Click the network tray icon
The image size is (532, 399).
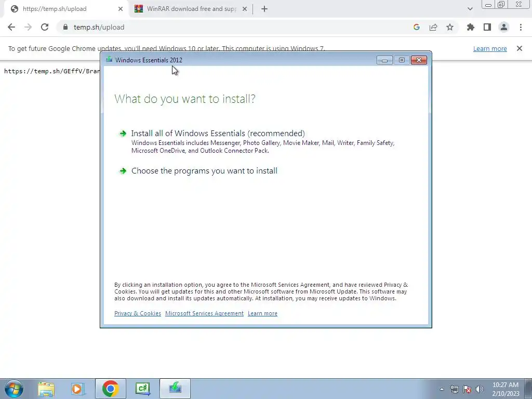point(454,389)
